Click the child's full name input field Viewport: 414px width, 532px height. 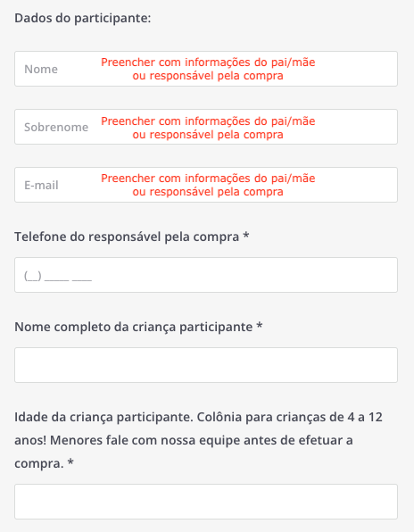206,365
